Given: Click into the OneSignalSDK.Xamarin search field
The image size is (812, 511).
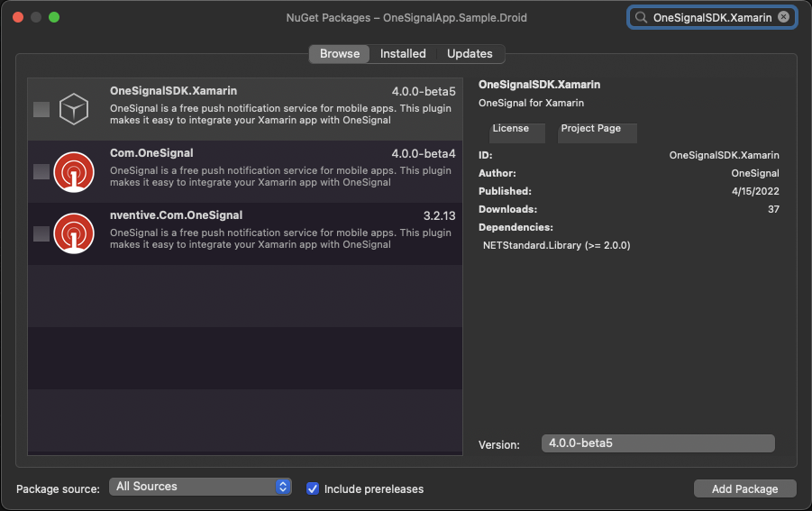Looking at the screenshot, I should (x=712, y=18).
